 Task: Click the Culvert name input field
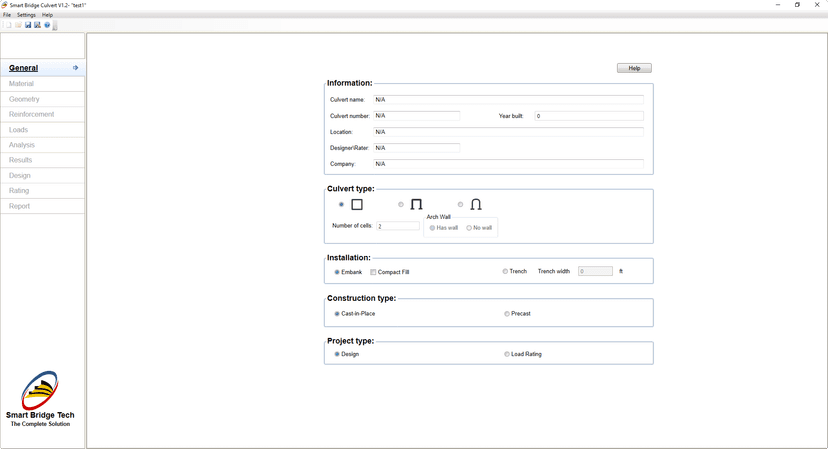[x=508, y=100]
